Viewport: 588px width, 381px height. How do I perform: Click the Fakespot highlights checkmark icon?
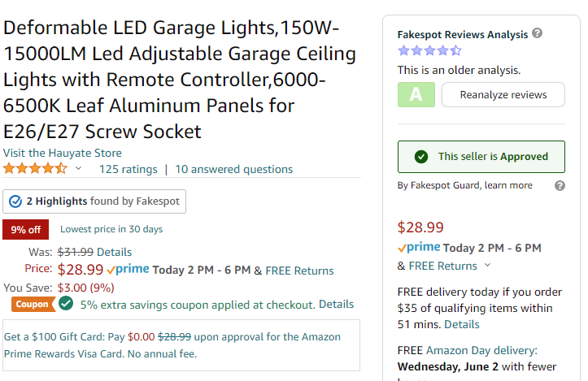(x=15, y=201)
